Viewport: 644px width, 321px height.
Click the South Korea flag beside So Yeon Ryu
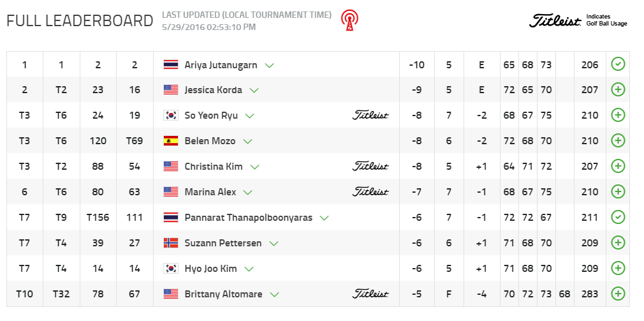tap(170, 116)
